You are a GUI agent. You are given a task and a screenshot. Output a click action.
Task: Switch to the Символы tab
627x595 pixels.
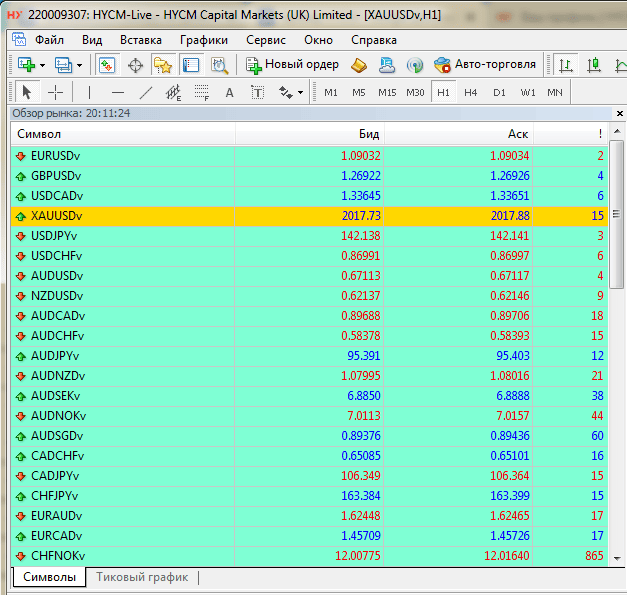[49, 577]
